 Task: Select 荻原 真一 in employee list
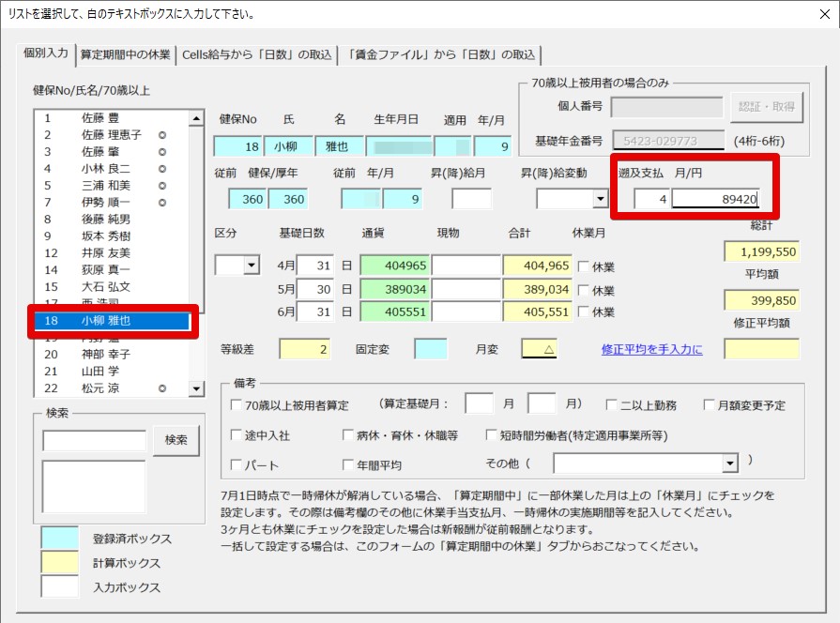pos(111,270)
